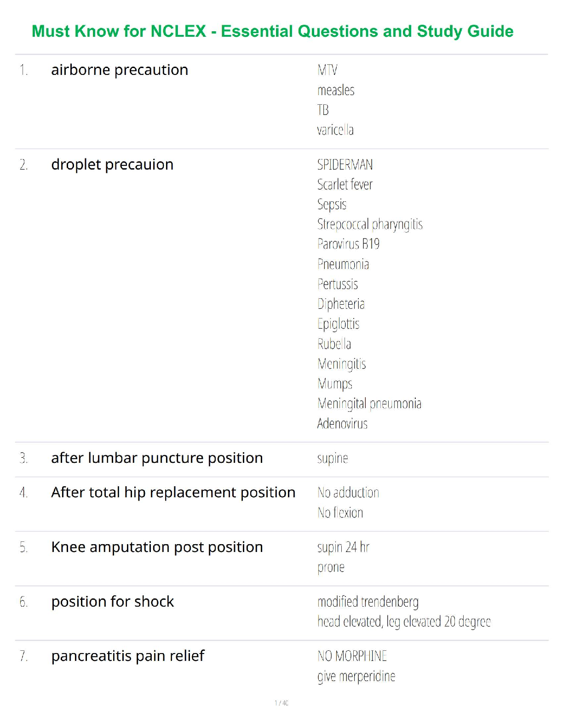The height and width of the screenshot is (728, 563).
Task: Click the green NCLEX study guide title
Action: pos(272,31)
